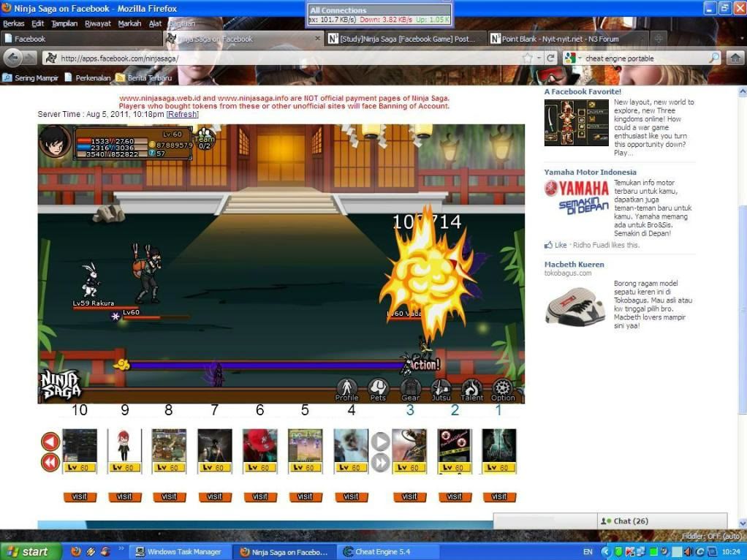Click the Yamaha logo ad image
Viewport: 747px width, 560px height.
coord(577,197)
